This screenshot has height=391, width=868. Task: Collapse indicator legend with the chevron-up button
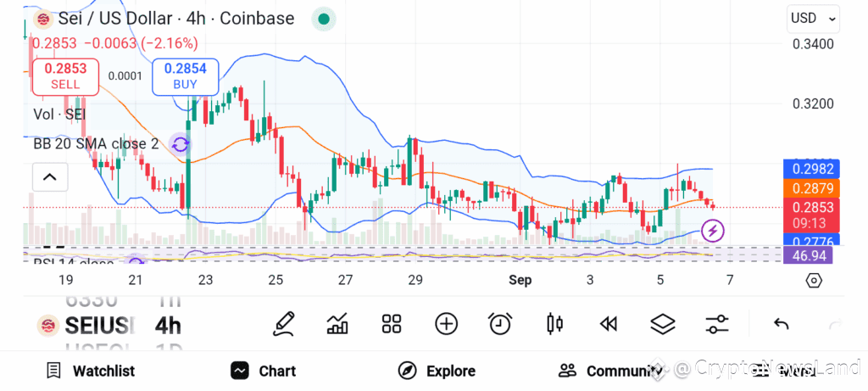coord(50,177)
